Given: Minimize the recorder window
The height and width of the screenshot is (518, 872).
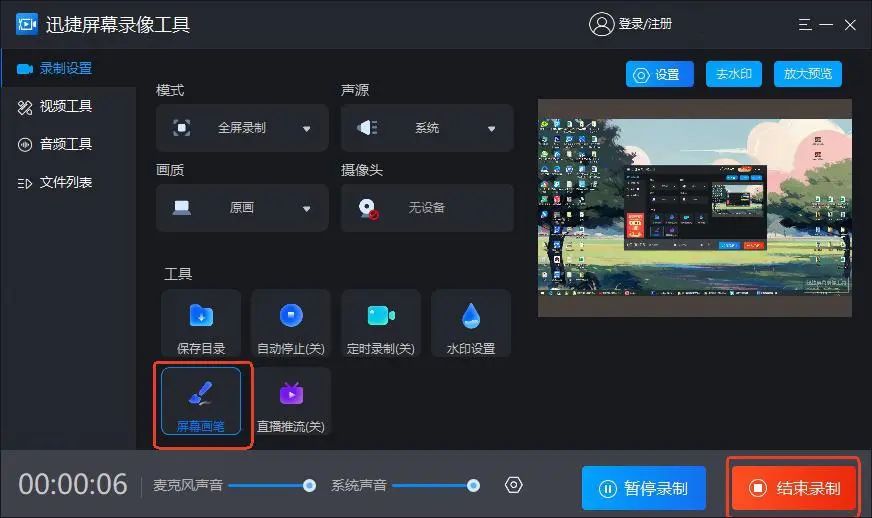Looking at the screenshot, I should tap(826, 24).
